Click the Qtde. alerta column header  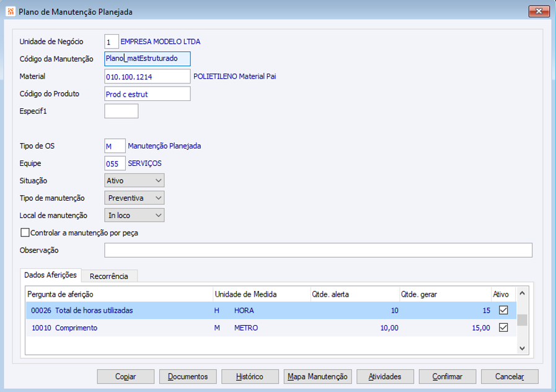pos(355,294)
